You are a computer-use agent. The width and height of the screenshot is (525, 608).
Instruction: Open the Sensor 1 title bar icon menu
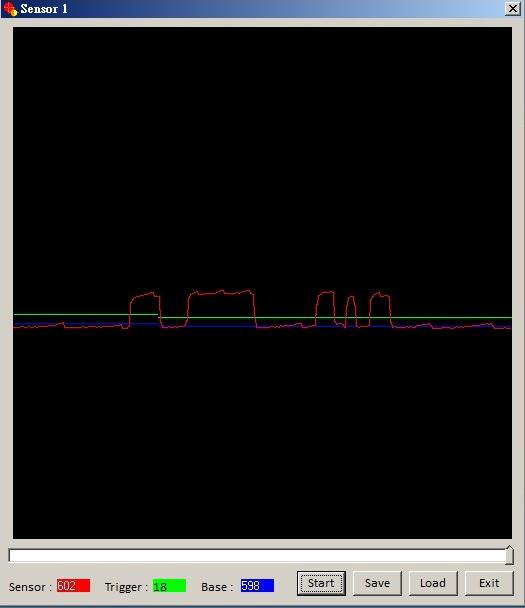[10, 9]
